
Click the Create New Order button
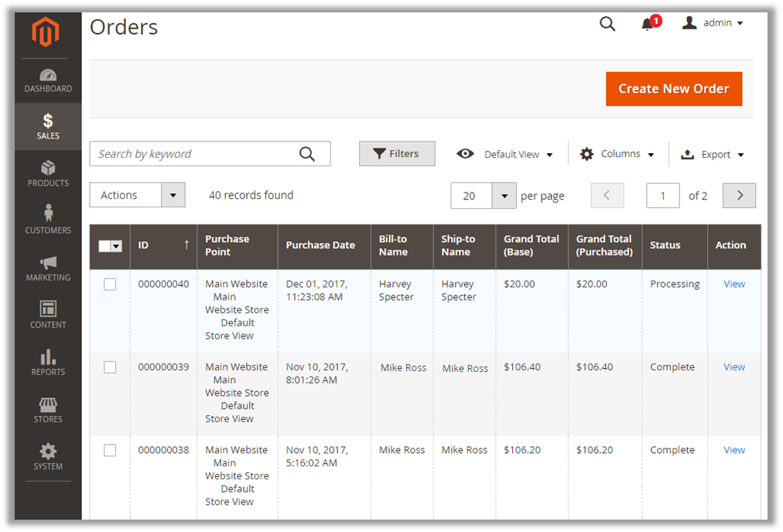click(x=673, y=89)
